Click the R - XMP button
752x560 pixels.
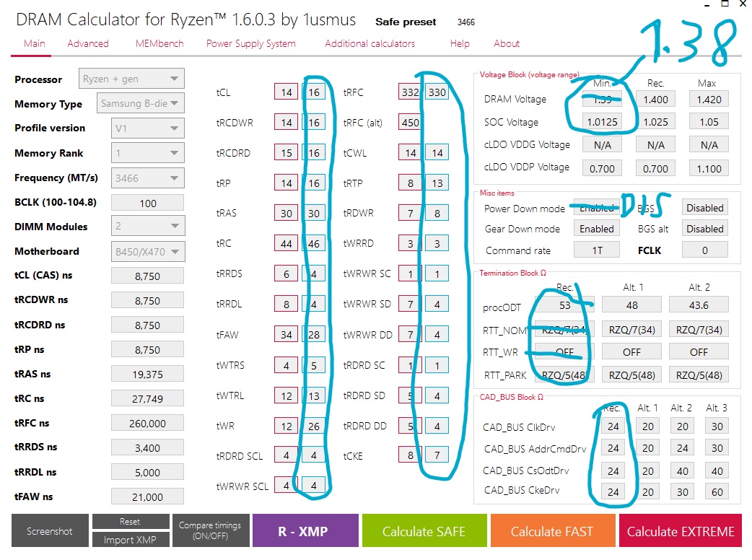(x=305, y=530)
